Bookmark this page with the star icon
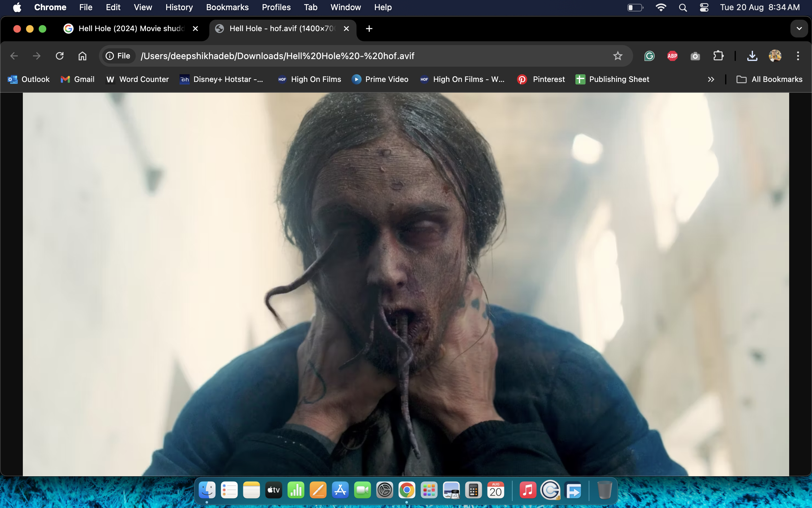 [x=617, y=56]
